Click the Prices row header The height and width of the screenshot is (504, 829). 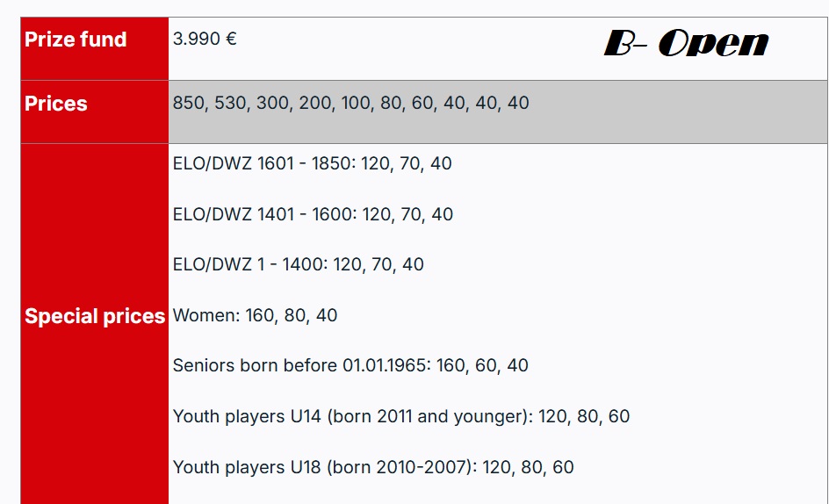coord(56,104)
